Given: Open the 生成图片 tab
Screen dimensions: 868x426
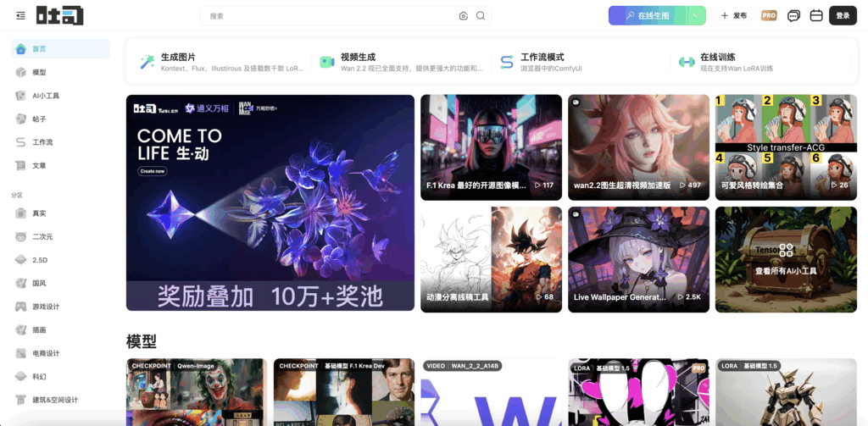Looking at the screenshot, I should pyautogui.click(x=221, y=62).
